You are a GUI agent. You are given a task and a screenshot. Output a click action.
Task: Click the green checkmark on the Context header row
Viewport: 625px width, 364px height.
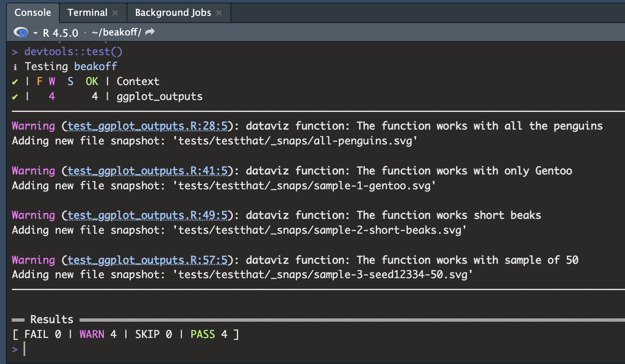tap(15, 82)
